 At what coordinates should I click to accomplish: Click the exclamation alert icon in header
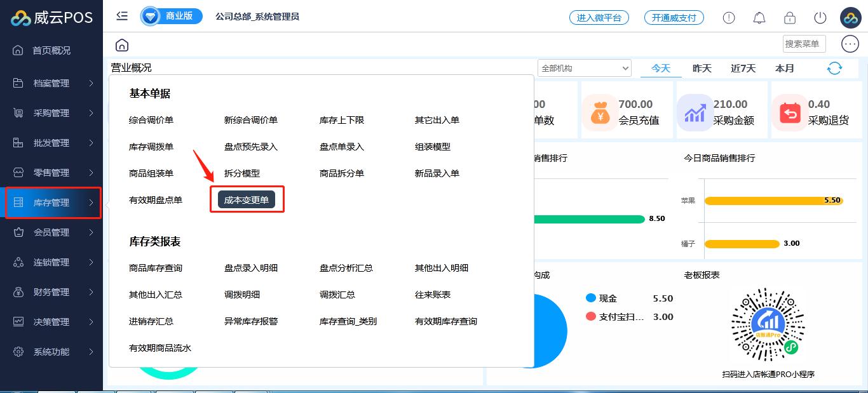tap(728, 18)
